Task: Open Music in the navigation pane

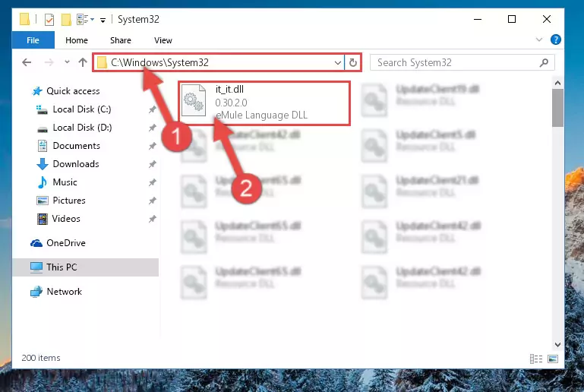Action: (x=65, y=182)
